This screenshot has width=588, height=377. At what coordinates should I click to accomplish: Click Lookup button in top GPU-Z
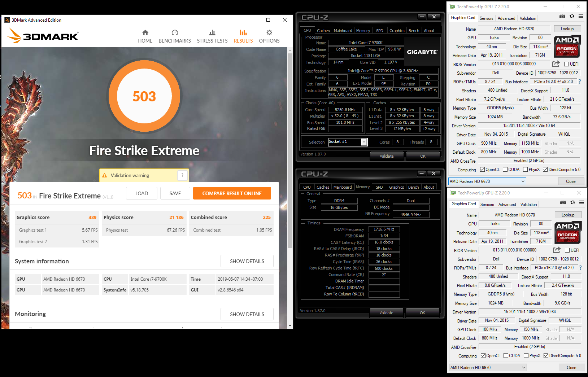(567, 29)
